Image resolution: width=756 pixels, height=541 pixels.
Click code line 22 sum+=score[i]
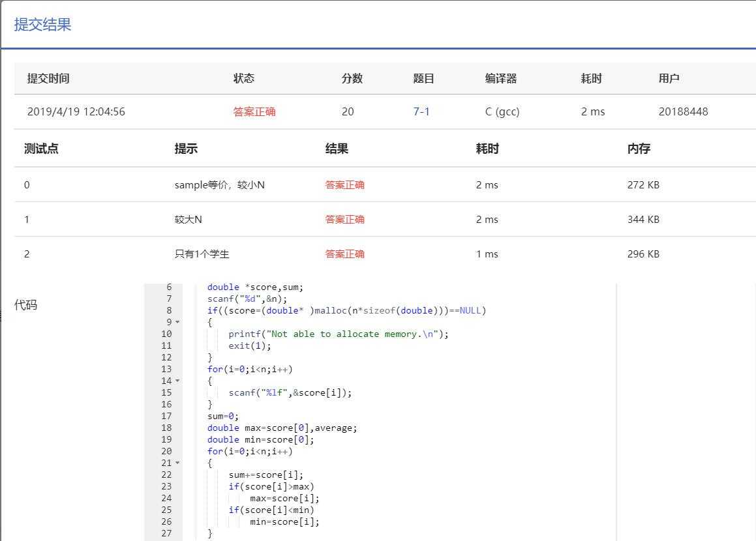266,475
